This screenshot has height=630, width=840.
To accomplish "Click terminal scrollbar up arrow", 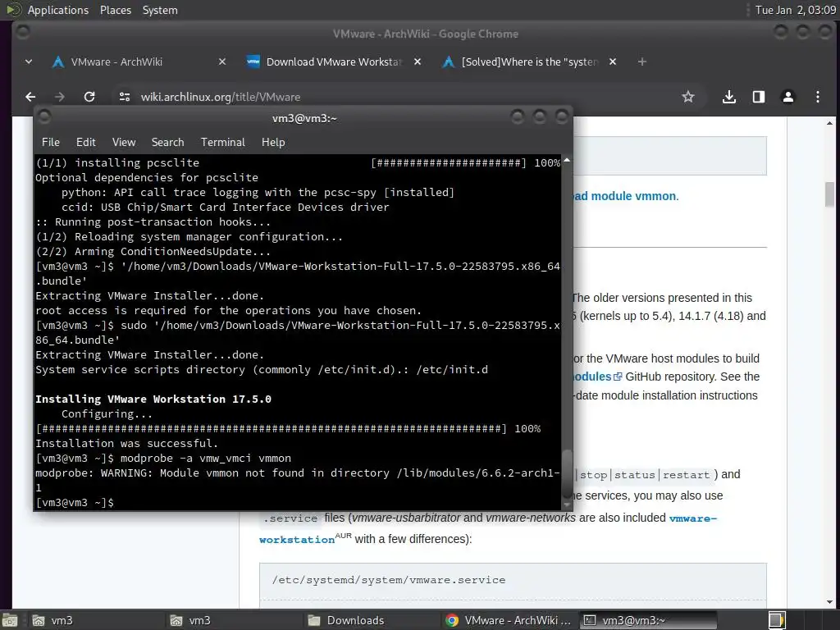I will 567,160.
